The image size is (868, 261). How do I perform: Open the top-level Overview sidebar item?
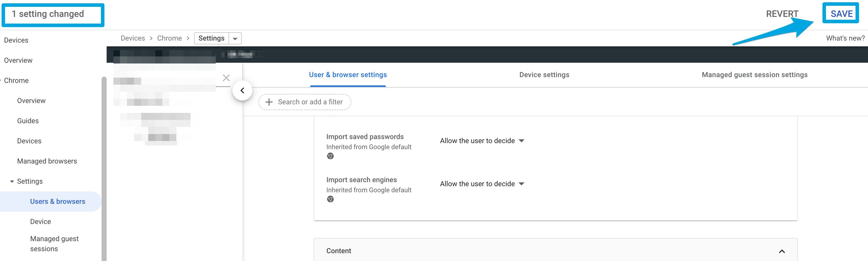(x=18, y=60)
